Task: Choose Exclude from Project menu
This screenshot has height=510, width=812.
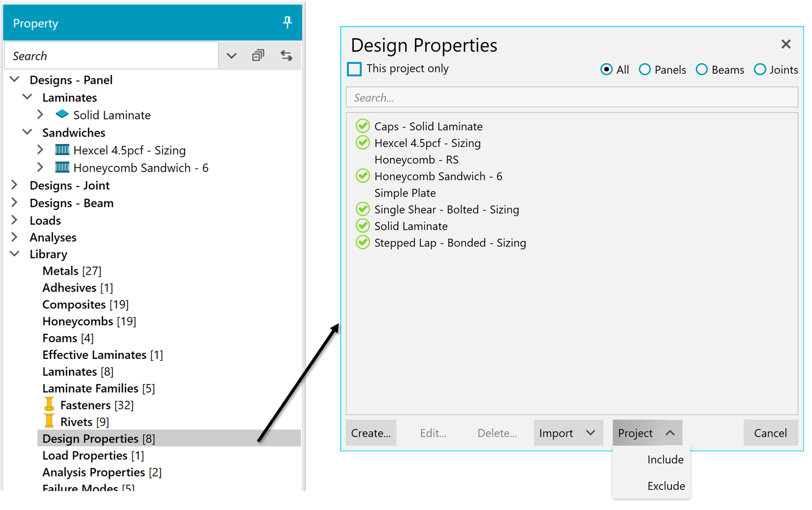Action: click(x=666, y=486)
